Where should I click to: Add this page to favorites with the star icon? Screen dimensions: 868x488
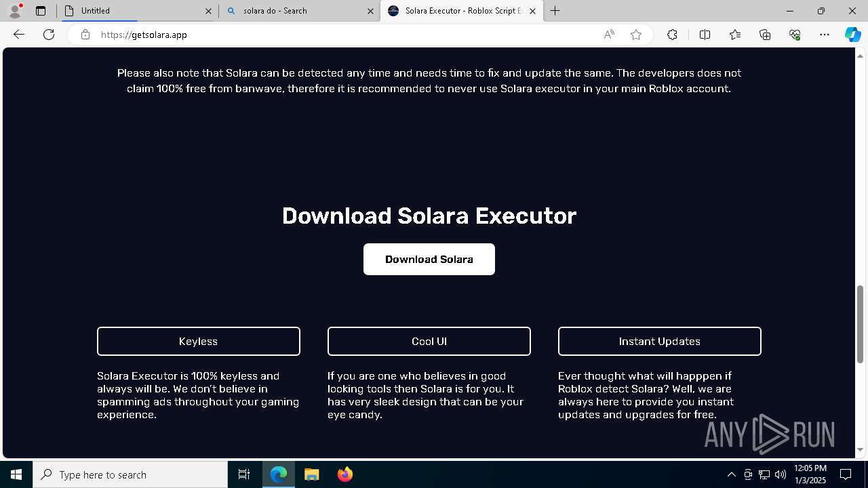636,35
